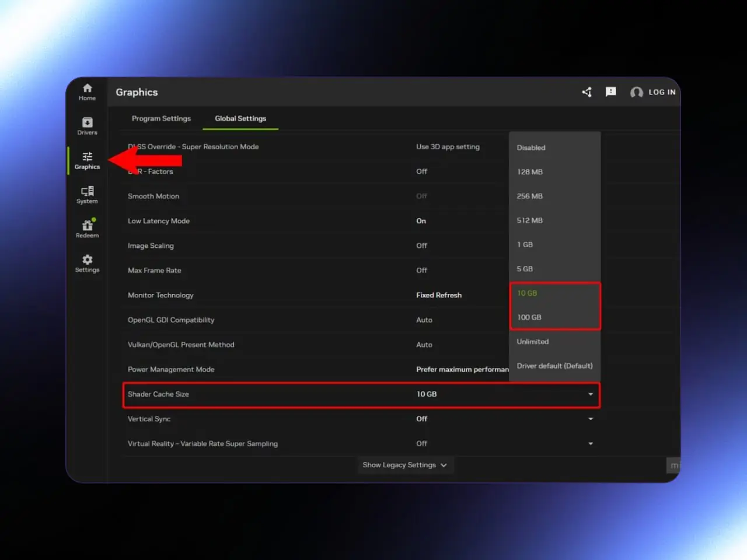The height and width of the screenshot is (560, 747).
Task: Select 10 GB from the list
Action: (528, 293)
